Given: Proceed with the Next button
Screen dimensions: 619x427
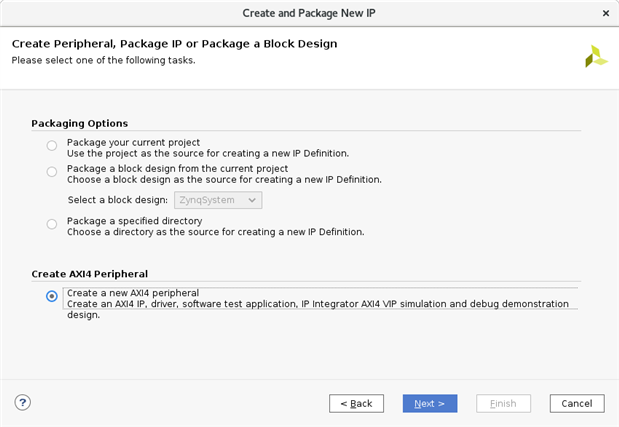Looking at the screenshot, I should (430, 403).
